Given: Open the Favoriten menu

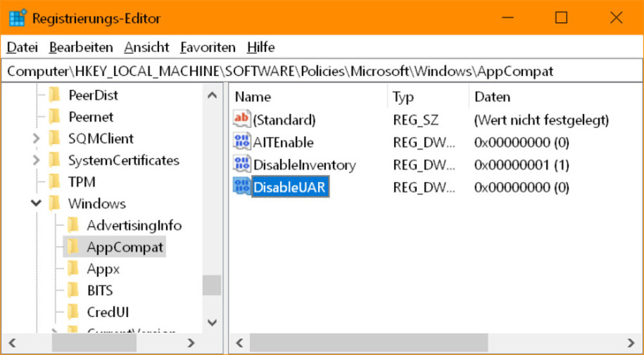Looking at the screenshot, I should click(x=208, y=48).
